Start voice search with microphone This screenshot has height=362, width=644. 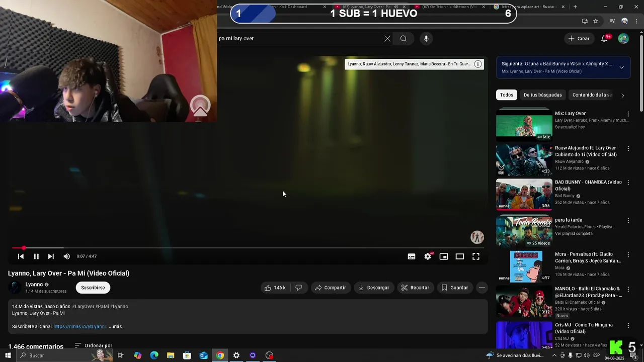pos(426,39)
